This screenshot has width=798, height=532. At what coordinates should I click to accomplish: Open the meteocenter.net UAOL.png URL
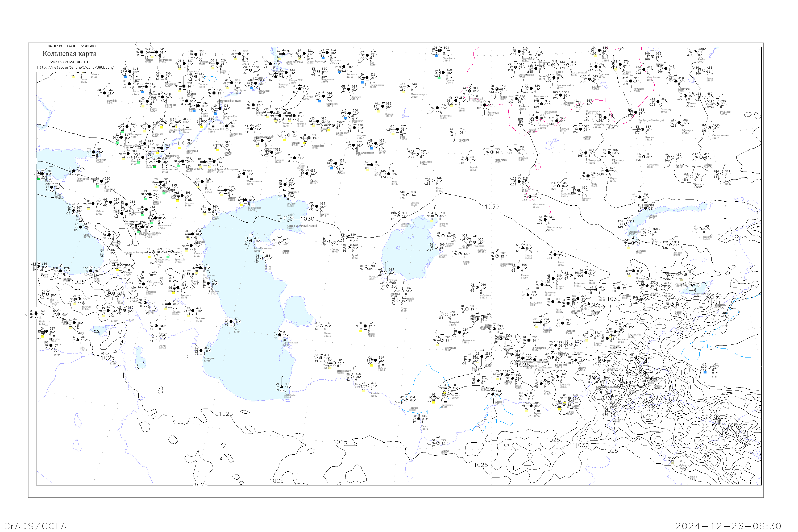[x=75, y=68]
